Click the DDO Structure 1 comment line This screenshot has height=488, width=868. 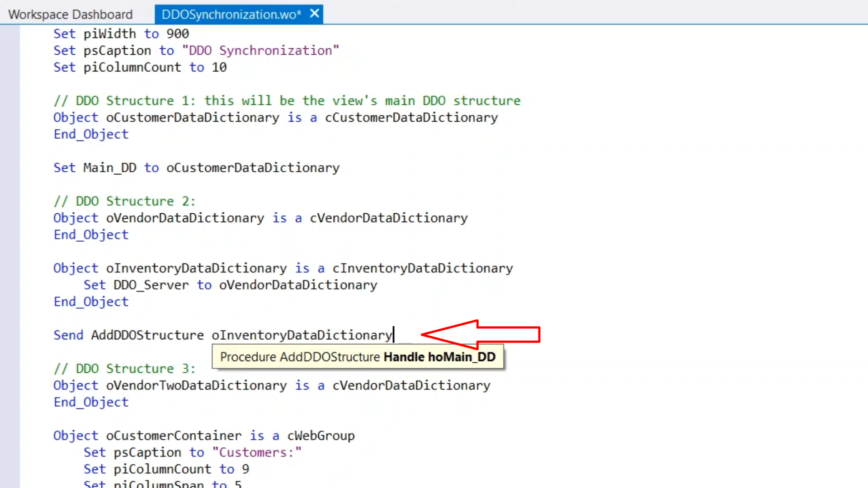point(287,101)
